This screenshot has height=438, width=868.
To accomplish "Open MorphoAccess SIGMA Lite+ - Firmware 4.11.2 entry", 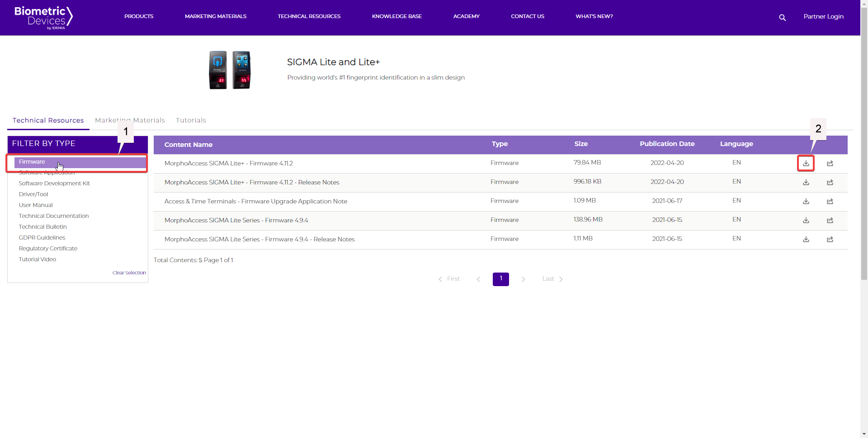I will coord(229,163).
